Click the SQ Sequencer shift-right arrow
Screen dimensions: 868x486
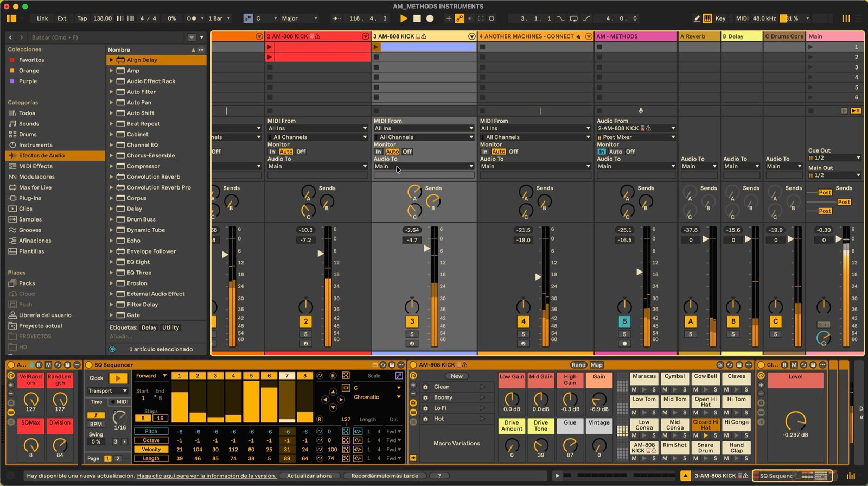pos(341,400)
